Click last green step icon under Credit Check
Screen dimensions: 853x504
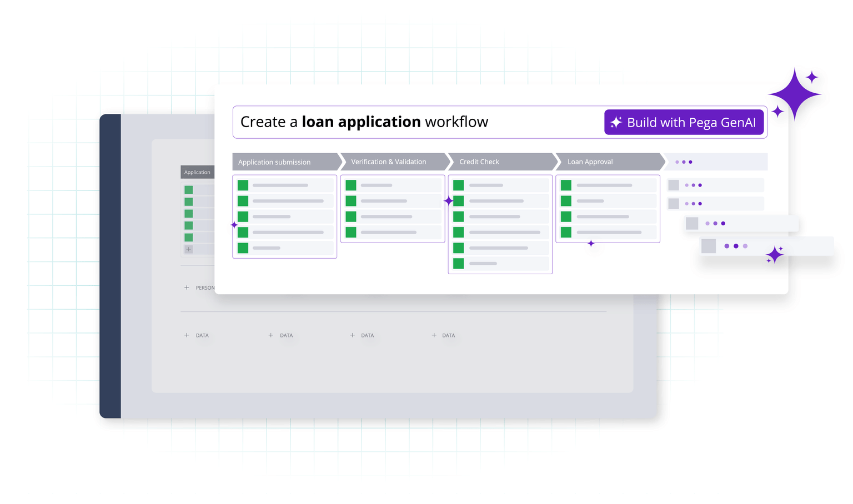click(458, 264)
